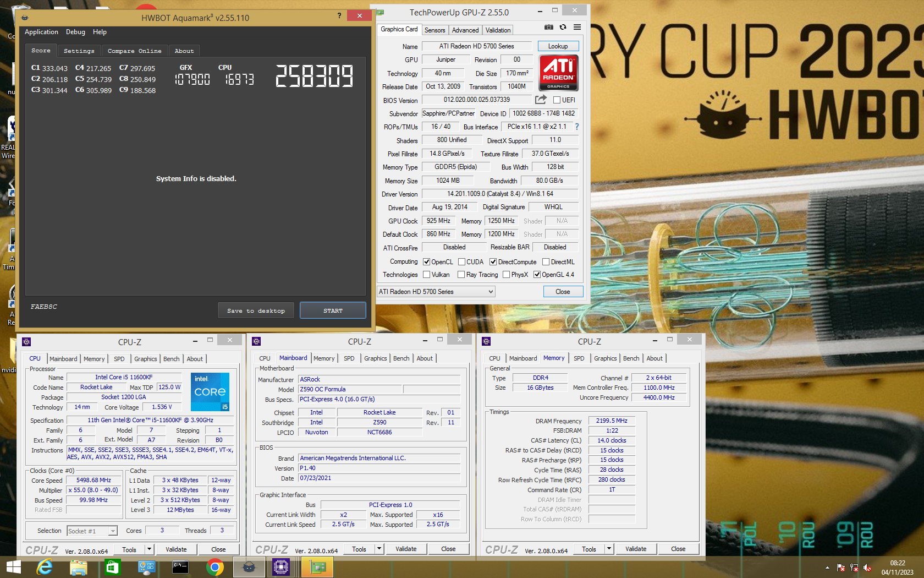924x578 pixels.
Task: Show hidden tray icons arrow
Action: pyautogui.click(x=827, y=568)
